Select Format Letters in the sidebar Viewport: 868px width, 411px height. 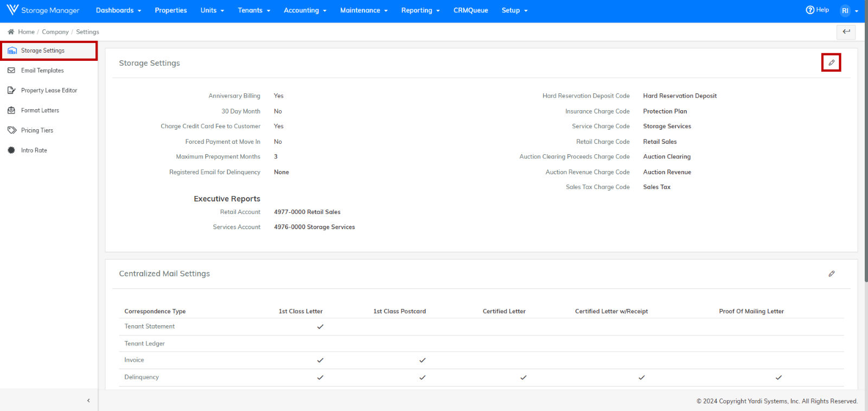coord(40,110)
